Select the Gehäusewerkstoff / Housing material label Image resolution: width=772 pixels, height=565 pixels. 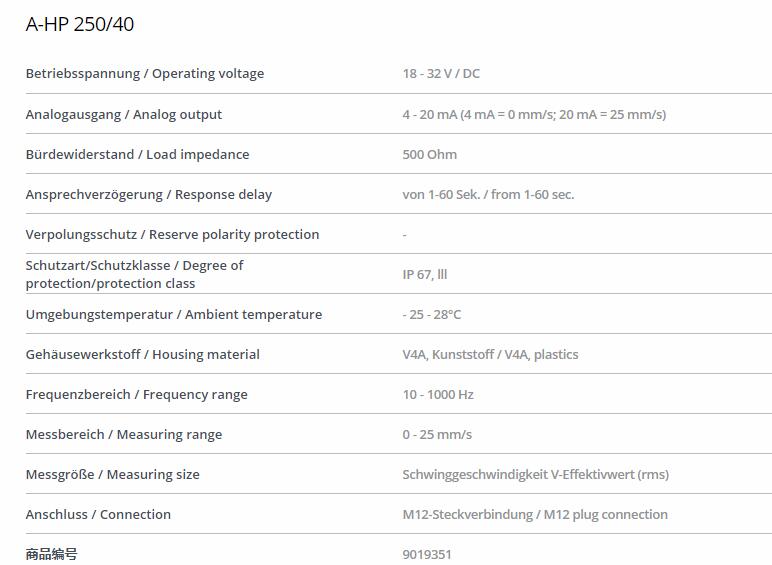(143, 355)
